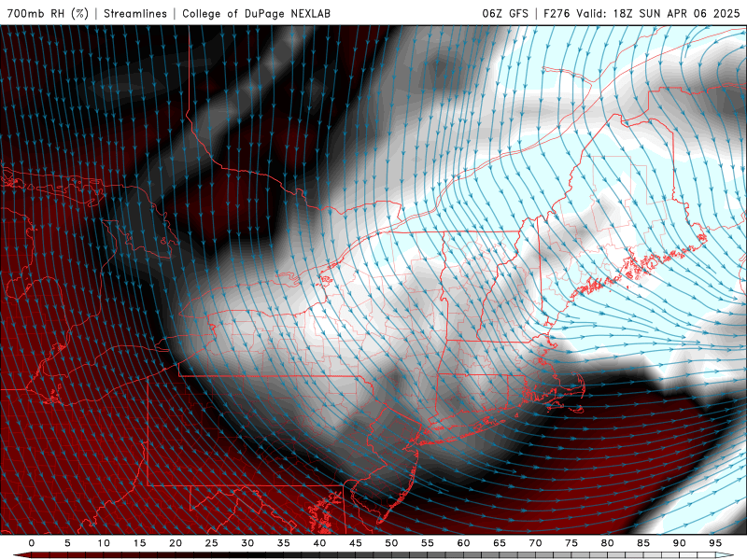Click colorbar value label 90
747x560 pixels.
(x=680, y=543)
